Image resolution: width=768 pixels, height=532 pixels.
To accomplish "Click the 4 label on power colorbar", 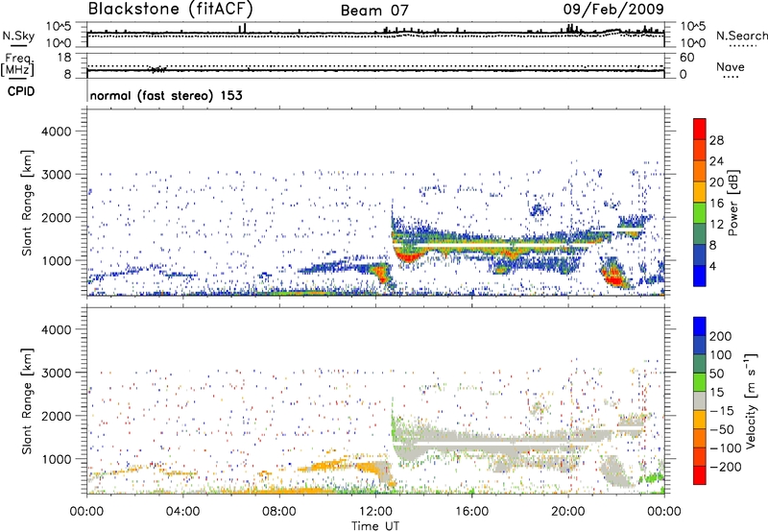I will click(x=712, y=266).
